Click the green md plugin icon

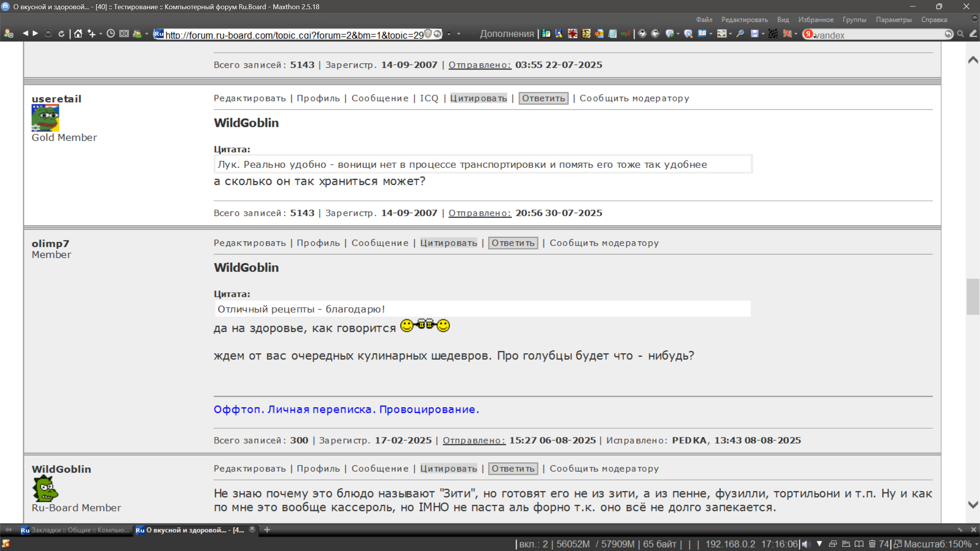tap(626, 34)
